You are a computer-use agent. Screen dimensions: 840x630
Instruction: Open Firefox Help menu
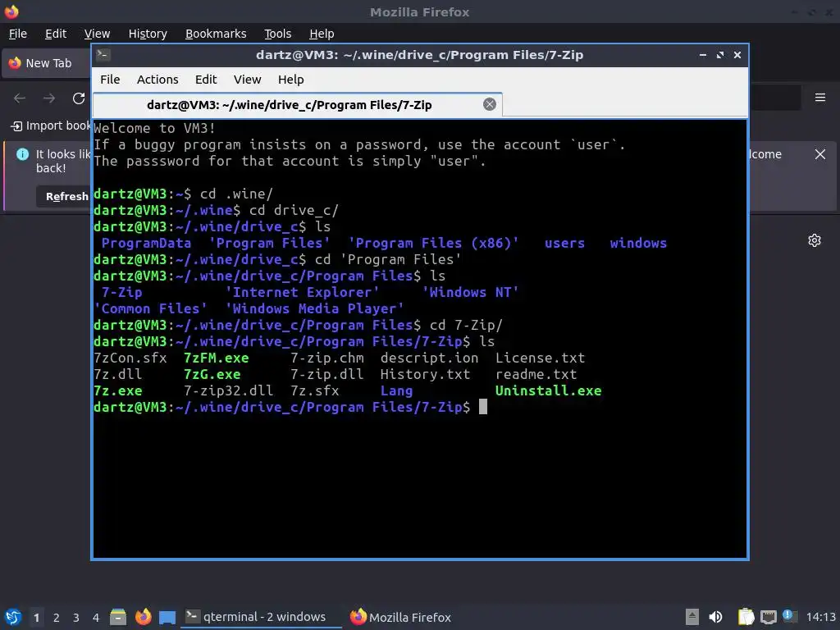[322, 34]
